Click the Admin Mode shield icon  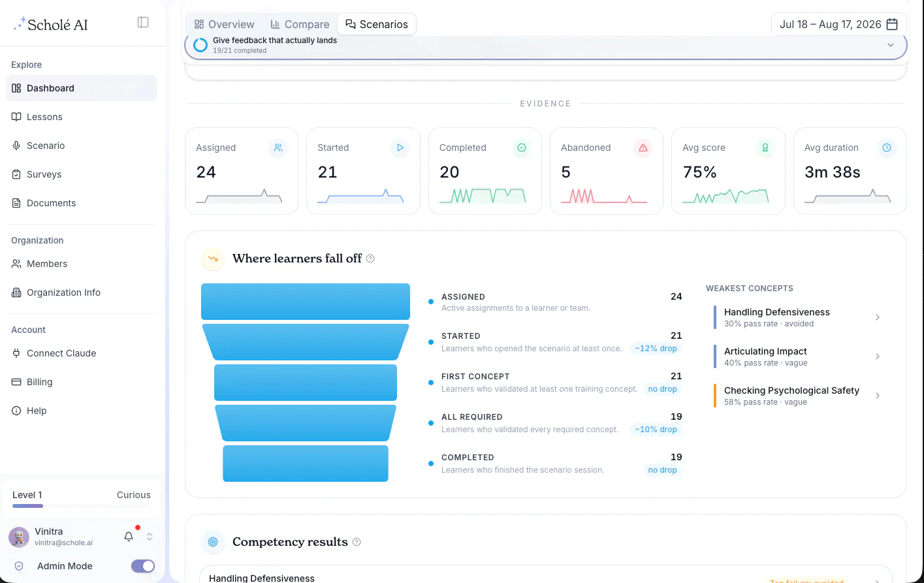click(19, 566)
